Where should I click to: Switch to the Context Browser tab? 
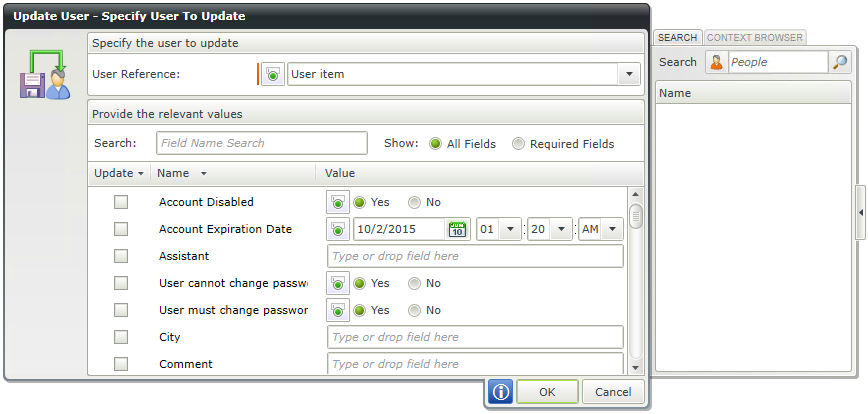(x=755, y=38)
